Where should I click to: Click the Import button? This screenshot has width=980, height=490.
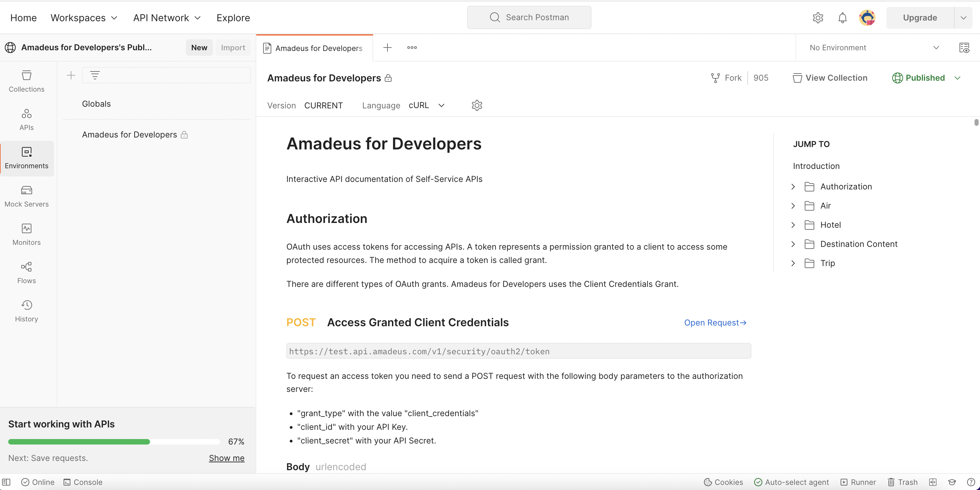point(233,48)
